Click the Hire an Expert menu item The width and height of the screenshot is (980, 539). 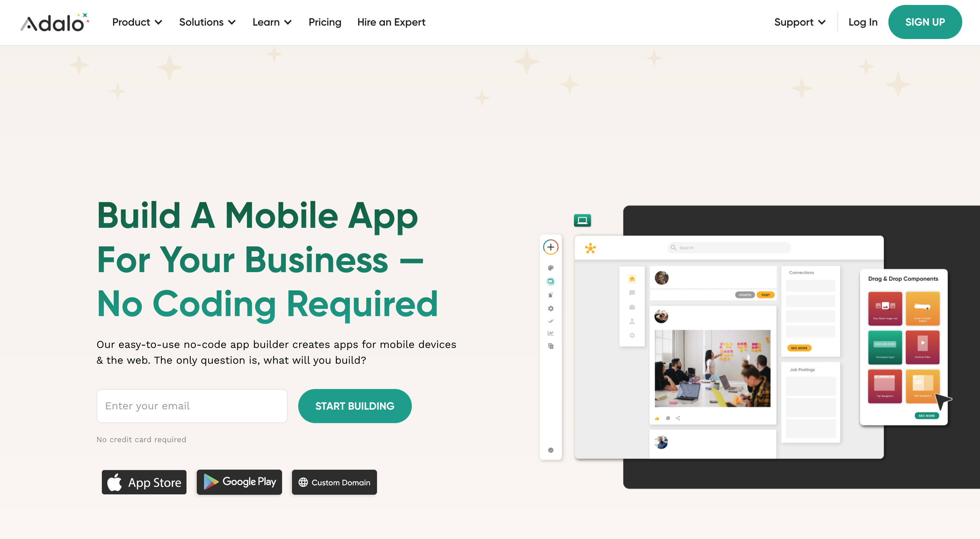point(392,22)
